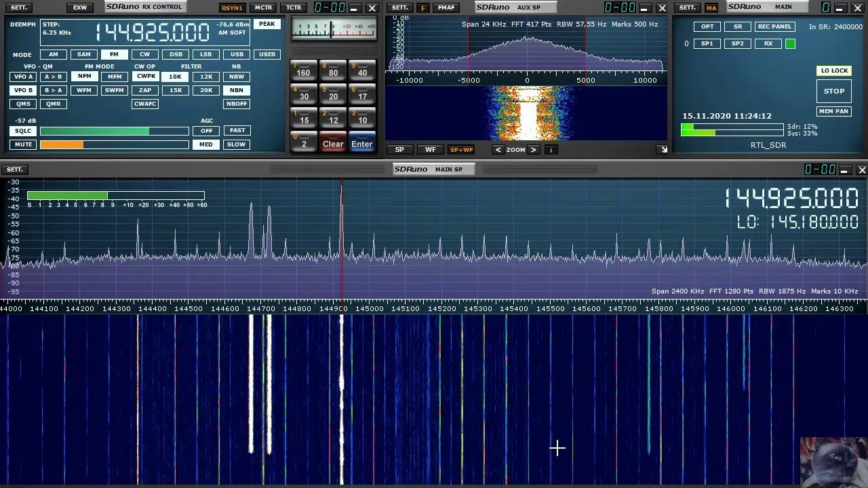Select DSB demodulation mode
Viewport: 868px width, 488px height.
176,54
